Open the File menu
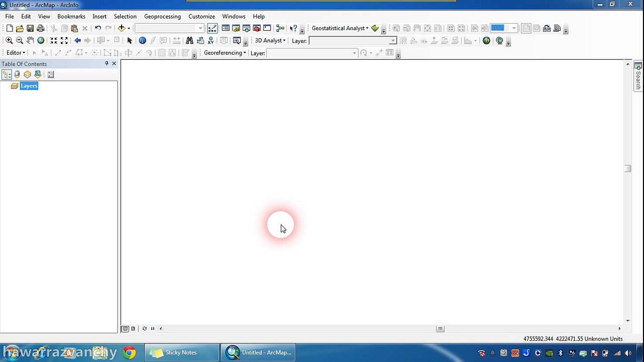Screen dimensions: 644x362 click(x=10, y=17)
